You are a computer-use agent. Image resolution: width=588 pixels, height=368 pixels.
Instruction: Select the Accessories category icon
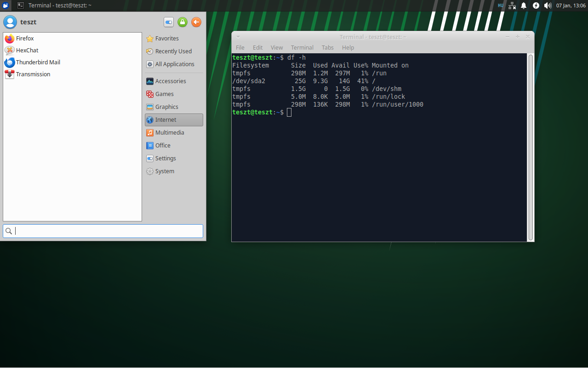click(x=149, y=81)
